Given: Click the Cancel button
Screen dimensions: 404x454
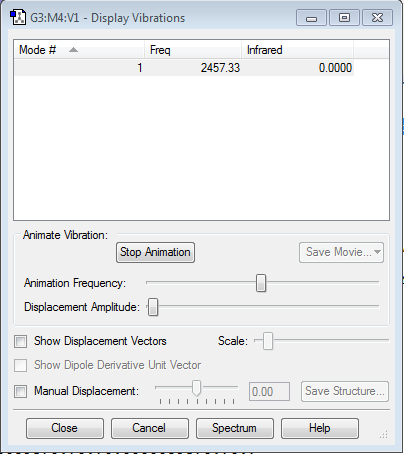Looking at the screenshot, I should point(149,428).
